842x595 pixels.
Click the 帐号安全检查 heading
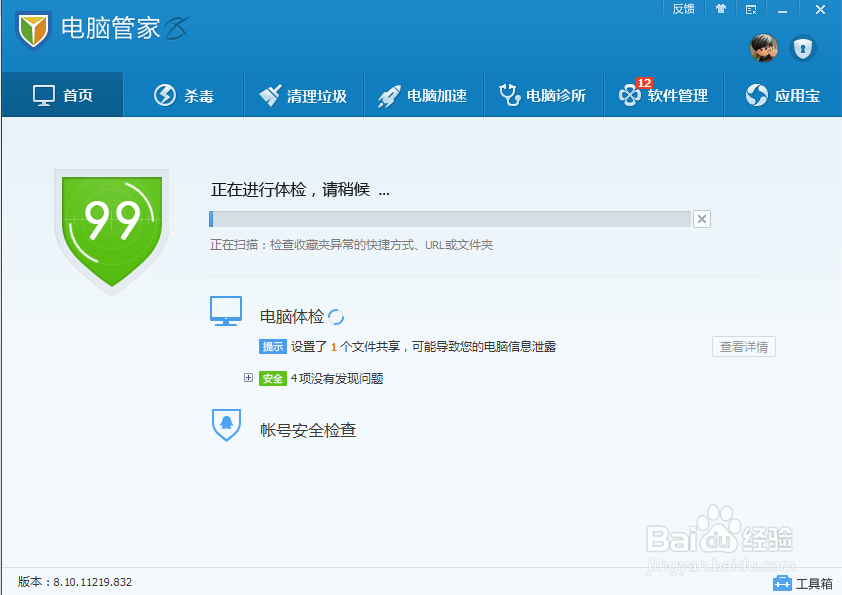pos(308,430)
